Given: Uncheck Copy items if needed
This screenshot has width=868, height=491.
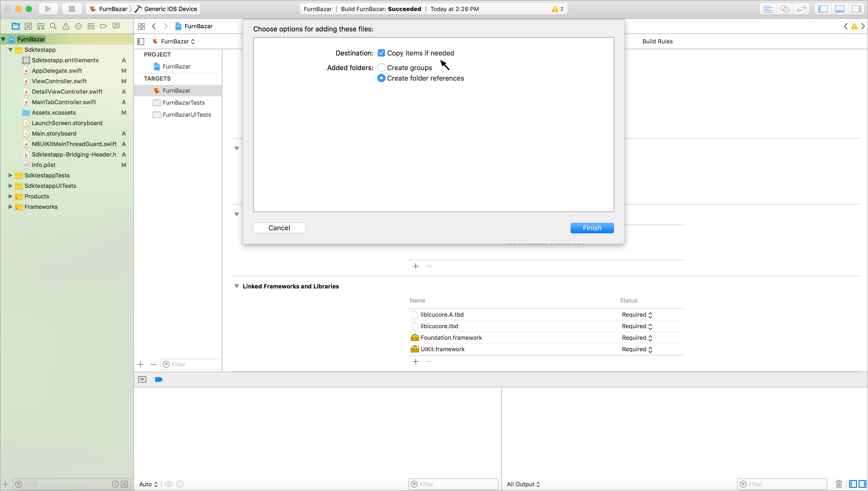Looking at the screenshot, I should click(381, 53).
